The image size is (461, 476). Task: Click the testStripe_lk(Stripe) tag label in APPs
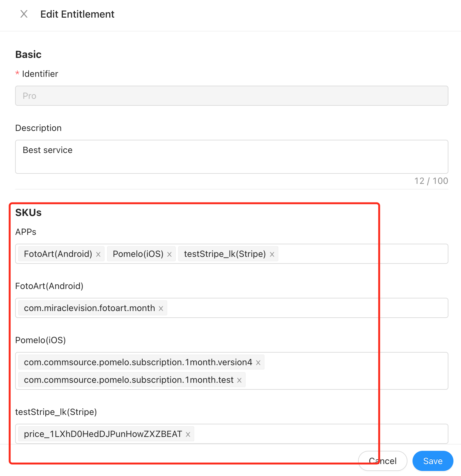pyautogui.click(x=225, y=254)
